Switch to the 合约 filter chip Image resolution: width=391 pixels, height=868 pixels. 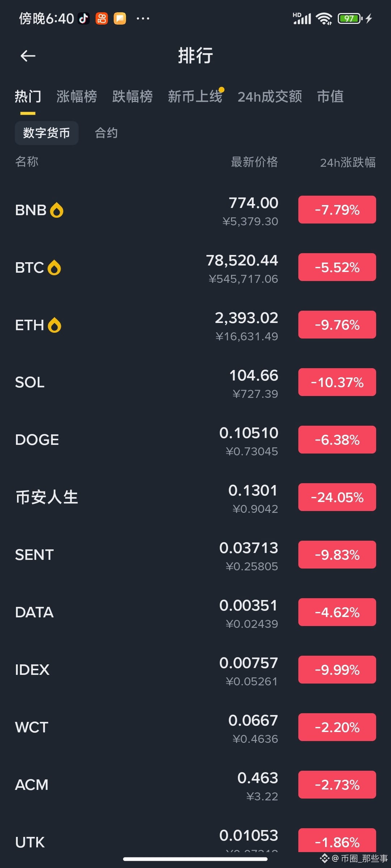pos(106,133)
